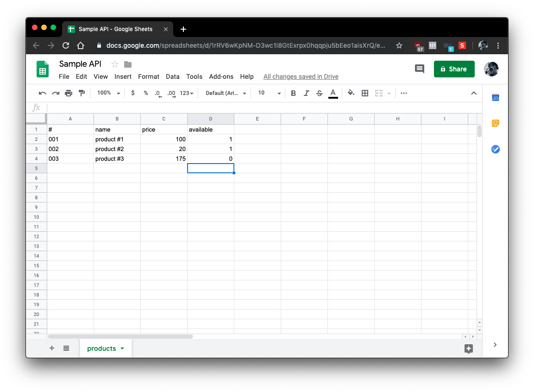Open the text color picker
This screenshot has height=392, width=534.
click(x=333, y=93)
